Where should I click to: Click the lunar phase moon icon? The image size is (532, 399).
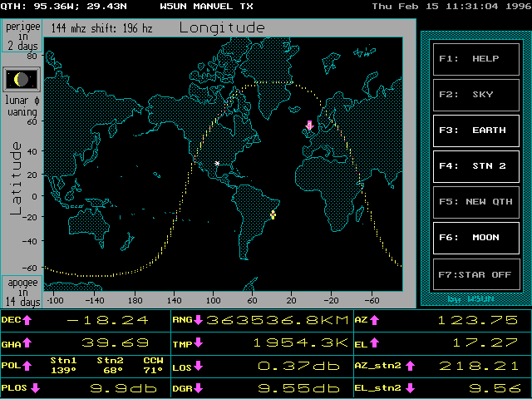click(x=21, y=79)
